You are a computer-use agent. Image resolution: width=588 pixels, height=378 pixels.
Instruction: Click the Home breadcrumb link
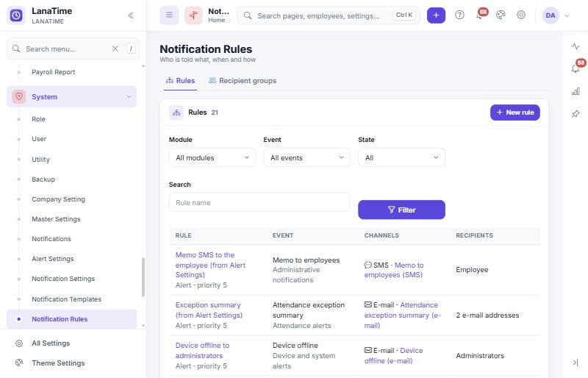point(216,21)
